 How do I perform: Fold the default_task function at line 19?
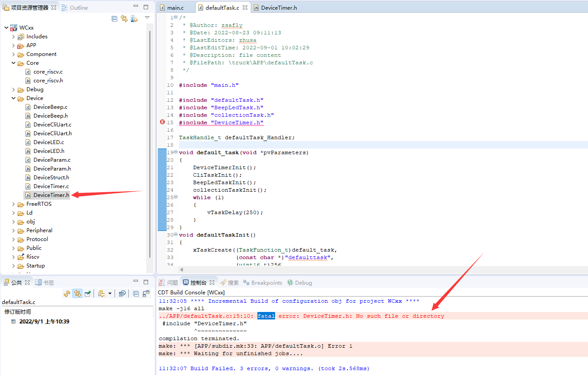175,152
